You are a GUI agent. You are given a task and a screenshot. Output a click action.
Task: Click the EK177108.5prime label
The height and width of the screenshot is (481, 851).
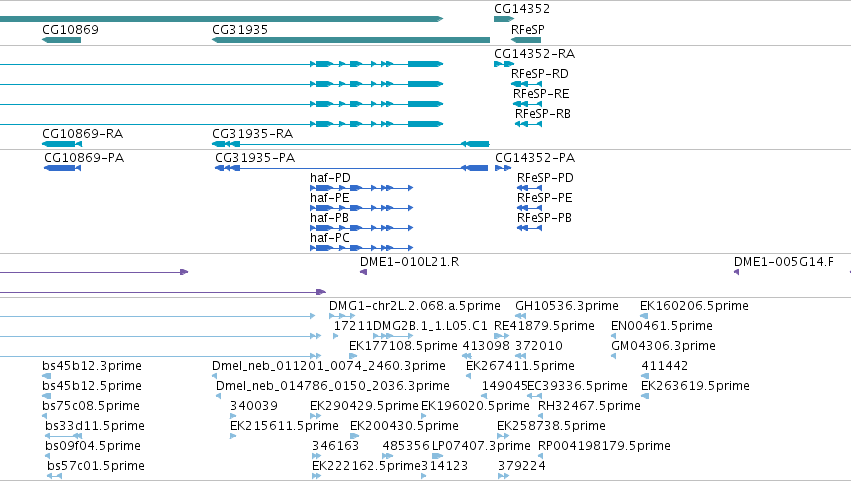tap(403, 346)
